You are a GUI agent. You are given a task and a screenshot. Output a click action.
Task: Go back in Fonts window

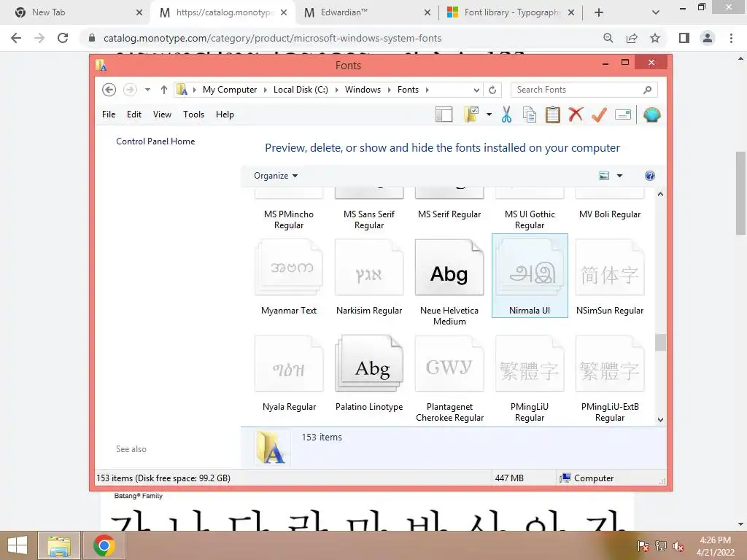[x=109, y=90]
